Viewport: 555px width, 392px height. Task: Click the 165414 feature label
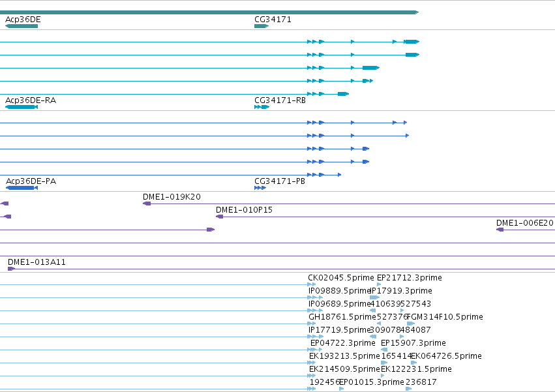pos(397,356)
